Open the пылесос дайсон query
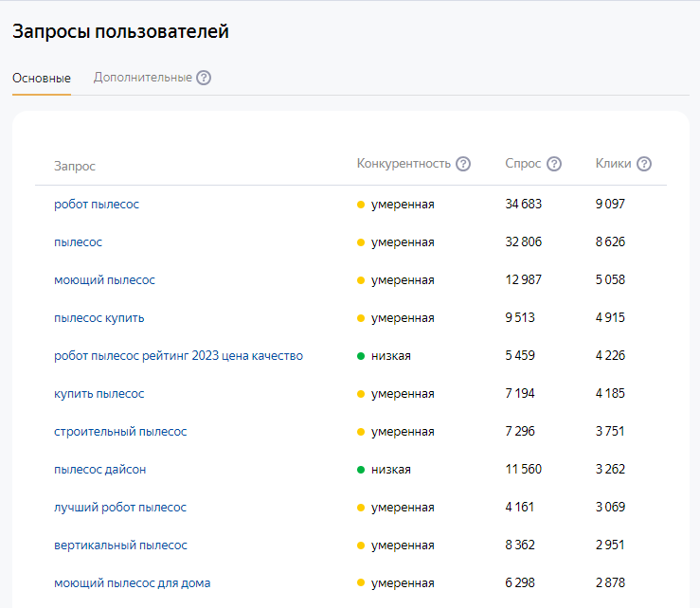 pos(100,470)
